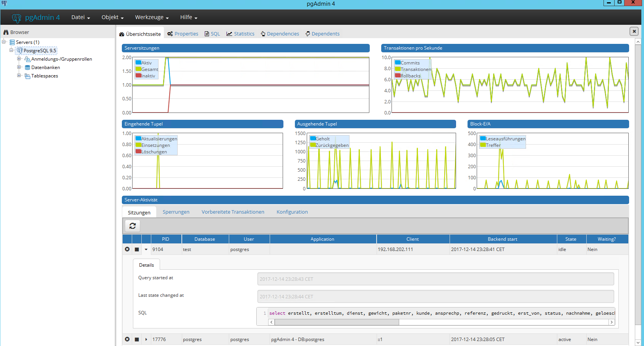Click application cell 'pgAdmin 4 - DB:postgres'
Image resolution: width=644 pixels, height=346 pixels.
298,340
